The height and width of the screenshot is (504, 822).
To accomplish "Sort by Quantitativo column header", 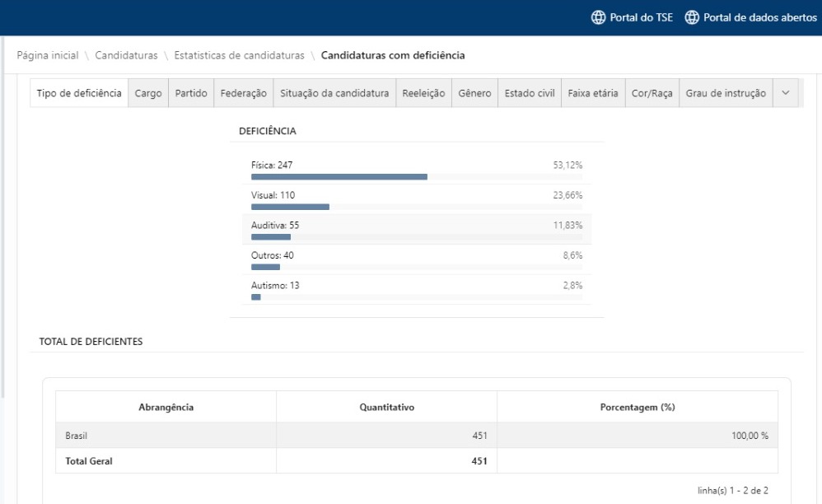I will [386, 408].
